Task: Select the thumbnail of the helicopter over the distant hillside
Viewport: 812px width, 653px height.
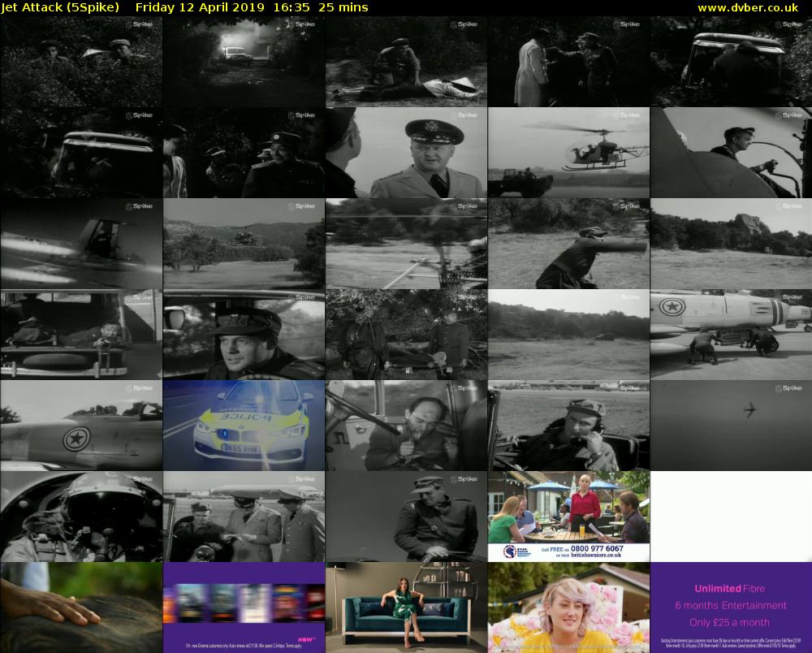Action: (244, 244)
